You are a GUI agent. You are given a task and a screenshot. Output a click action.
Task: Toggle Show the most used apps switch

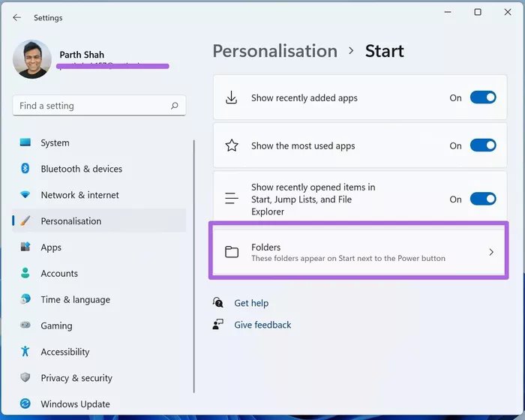click(483, 145)
